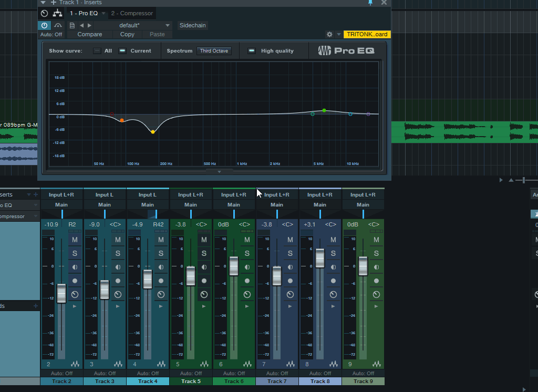Click the bypass icon next to power button
Viewport: 538px width, 392px height.
pos(58,25)
